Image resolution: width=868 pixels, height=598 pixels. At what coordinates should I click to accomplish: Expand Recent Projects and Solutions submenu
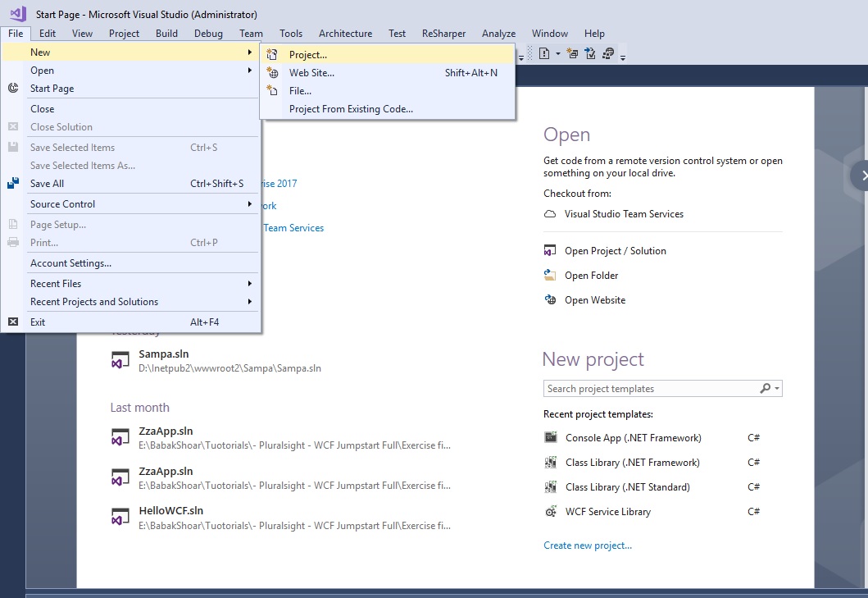(x=249, y=302)
